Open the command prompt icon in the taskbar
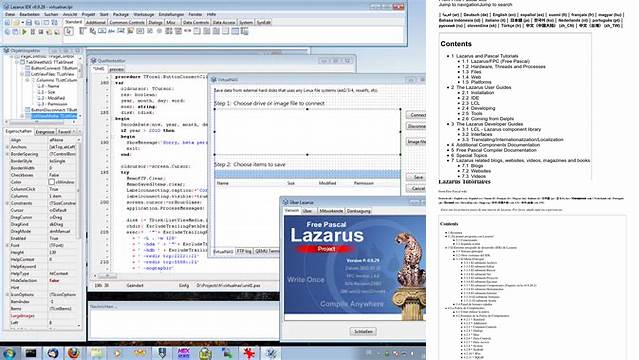Viewport: 639px width, 360px height. coord(31,353)
